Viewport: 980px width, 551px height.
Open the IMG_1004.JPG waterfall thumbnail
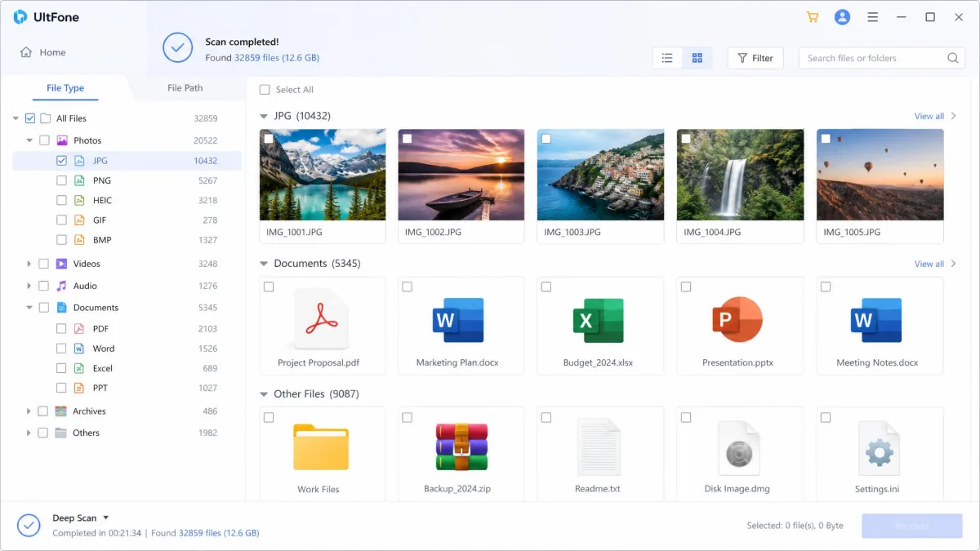pos(740,175)
